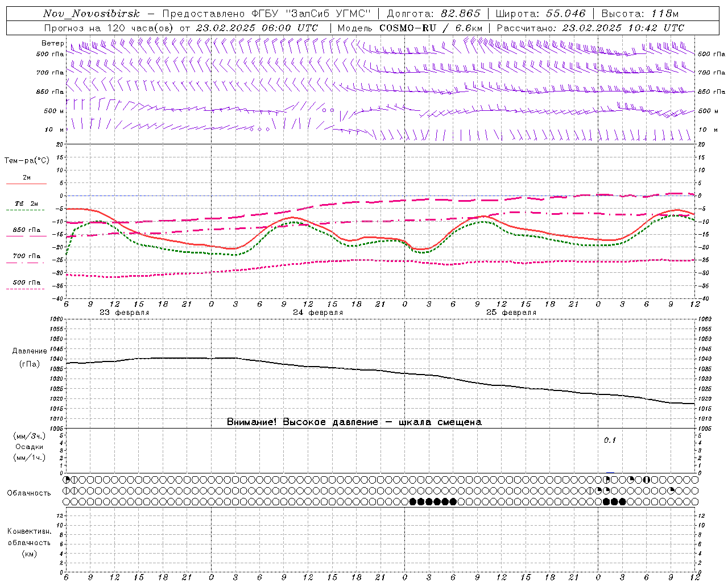
Task: Click the 'Тем-ра(°C)' temperature axis label
Action: (x=27, y=161)
